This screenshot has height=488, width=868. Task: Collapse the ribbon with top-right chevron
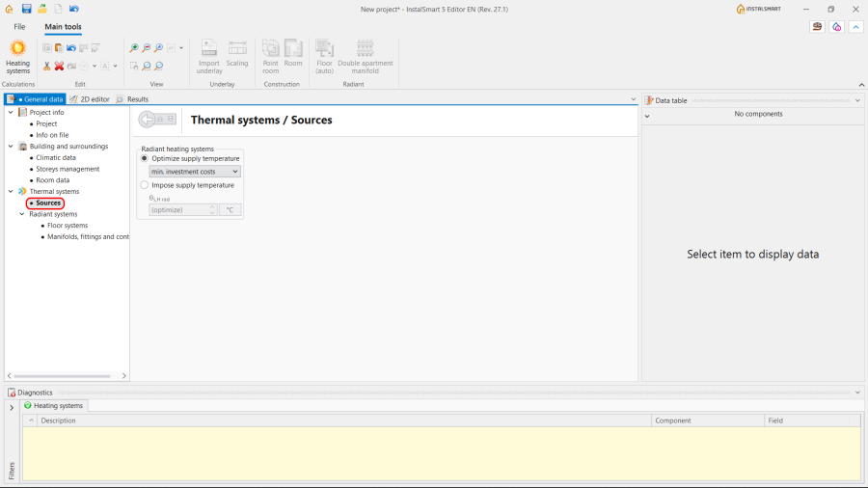(855, 27)
